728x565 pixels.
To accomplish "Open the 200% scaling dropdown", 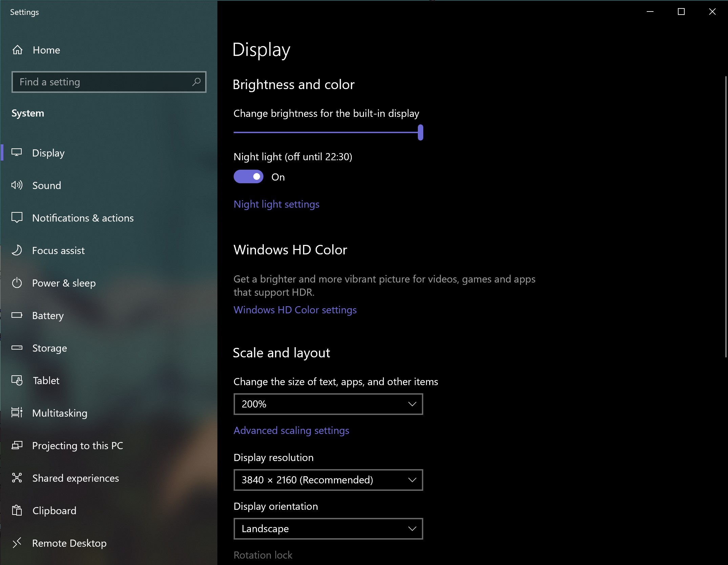I will [328, 404].
